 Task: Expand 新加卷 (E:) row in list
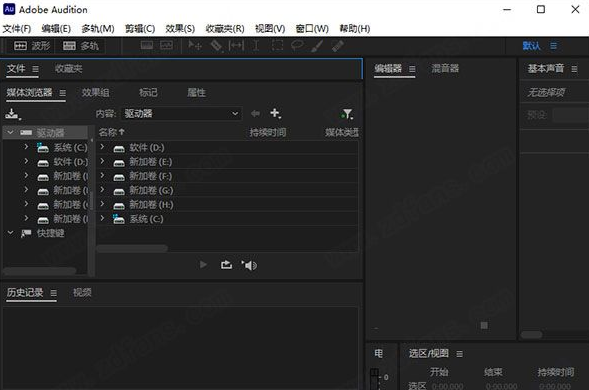click(102, 161)
